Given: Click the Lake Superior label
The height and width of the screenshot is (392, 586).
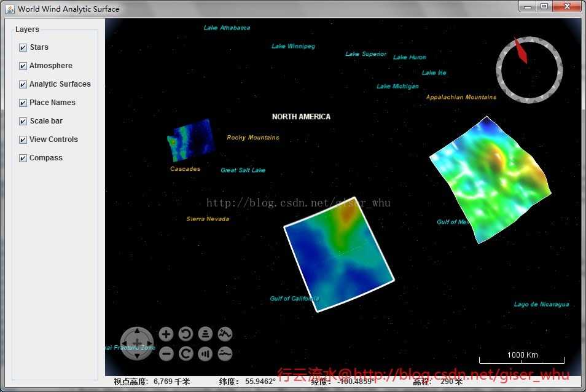Looking at the screenshot, I should click(366, 54).
